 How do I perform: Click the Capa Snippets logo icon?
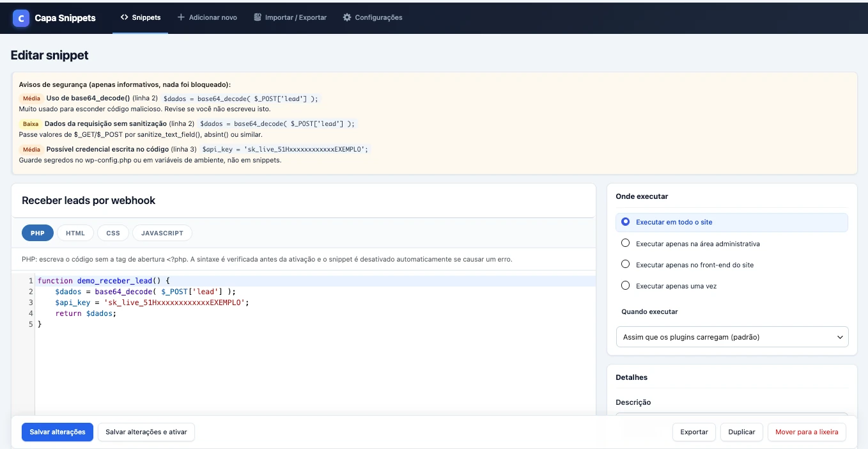[x=21, y=18]
